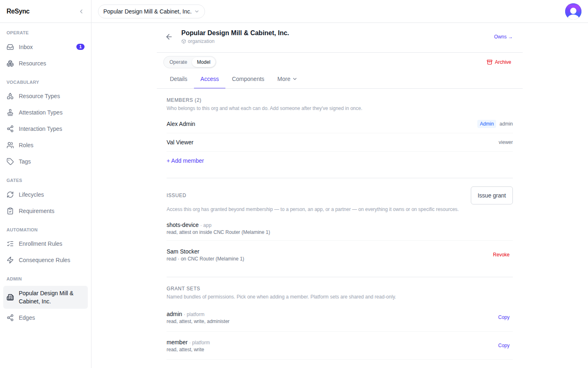Click the Attestation Types stamp icon

pyautogui.click(x=10, y=112)
